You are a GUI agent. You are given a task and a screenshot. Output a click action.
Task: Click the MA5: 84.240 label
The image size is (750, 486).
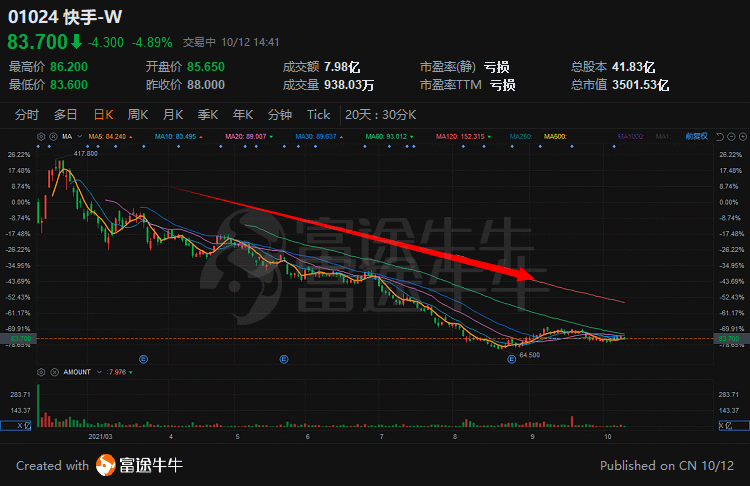[x=107, y=137]
